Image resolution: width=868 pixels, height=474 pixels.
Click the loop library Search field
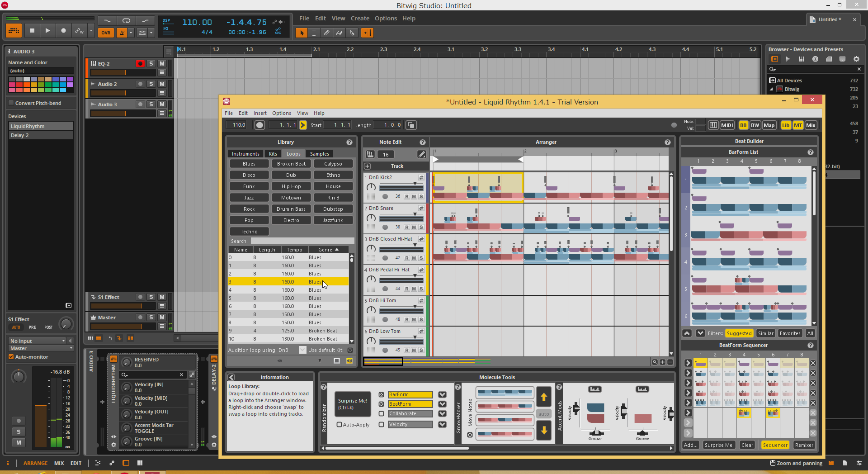click(x=302, y=241)
